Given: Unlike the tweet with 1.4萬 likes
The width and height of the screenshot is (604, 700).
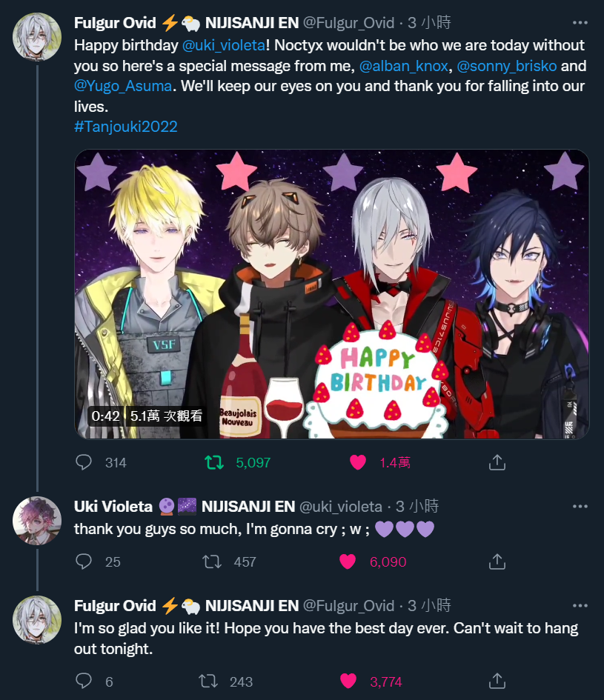Looking at the screenshot, I should click(x=357, y=462).
